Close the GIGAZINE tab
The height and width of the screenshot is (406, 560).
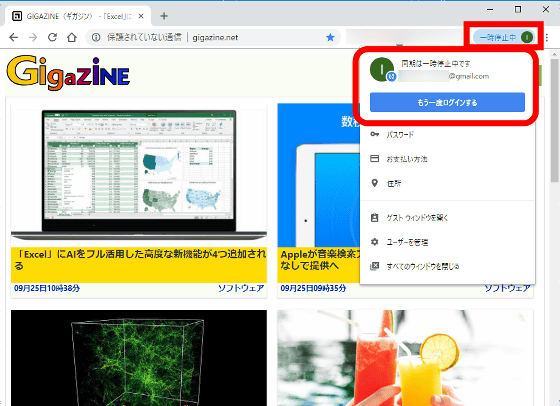[x=141, y=16]
